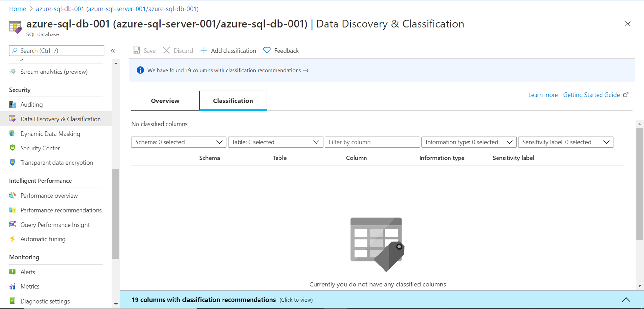The height and width of the screenshot is (309, 644).
Task: Click the main content vertical scrollbar thumb
Action: point(639,184)
